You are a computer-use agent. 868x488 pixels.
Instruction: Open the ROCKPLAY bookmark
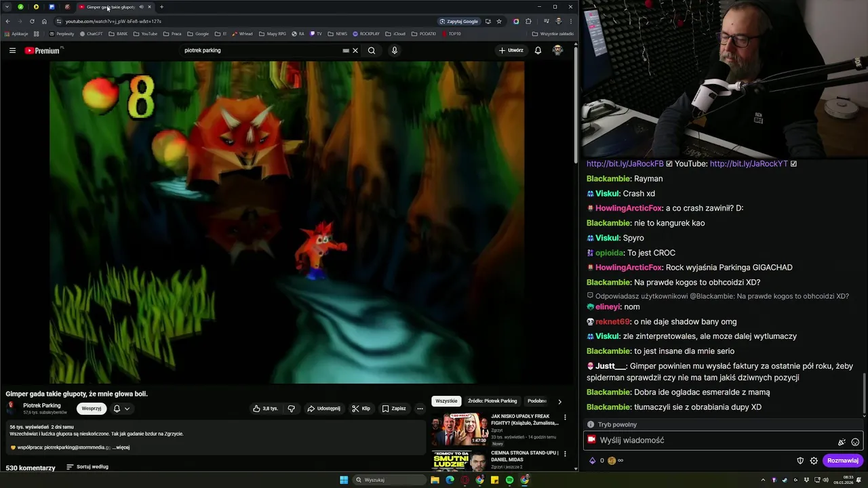(x=365, y=33)
